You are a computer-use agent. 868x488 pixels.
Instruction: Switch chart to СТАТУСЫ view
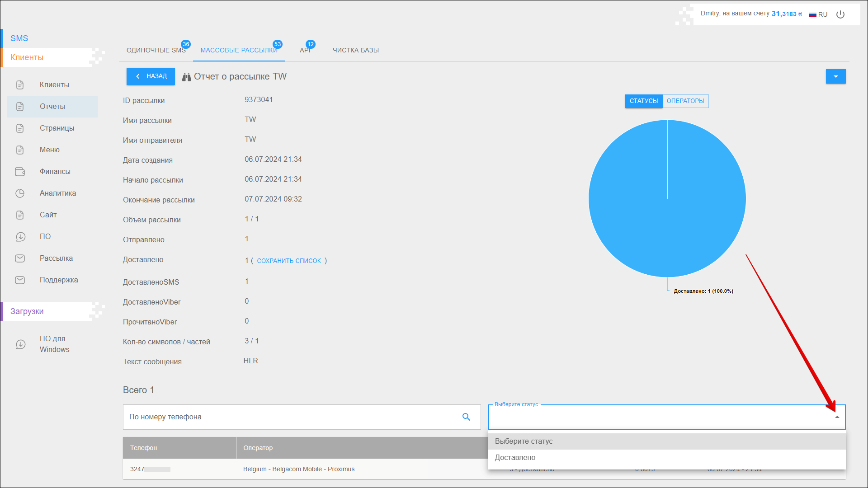click(x=643, y=101)
